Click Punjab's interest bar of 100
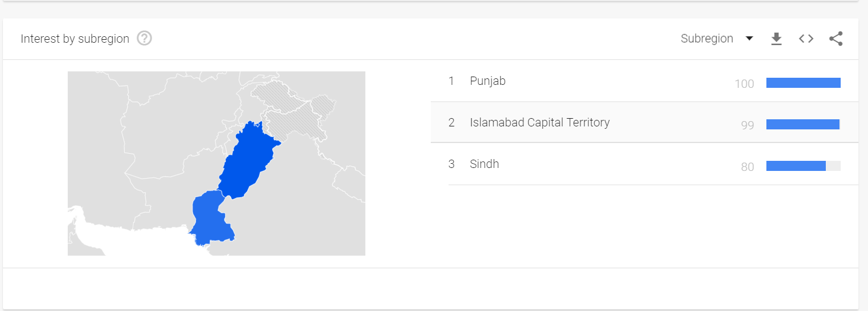The width and height of the screenshot is (868, 311). 803,83
